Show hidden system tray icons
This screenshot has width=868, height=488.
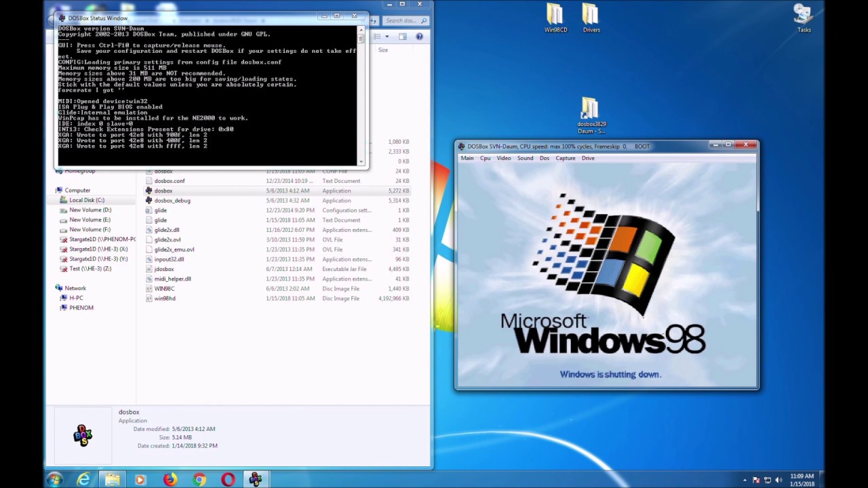tap(745, 481)
